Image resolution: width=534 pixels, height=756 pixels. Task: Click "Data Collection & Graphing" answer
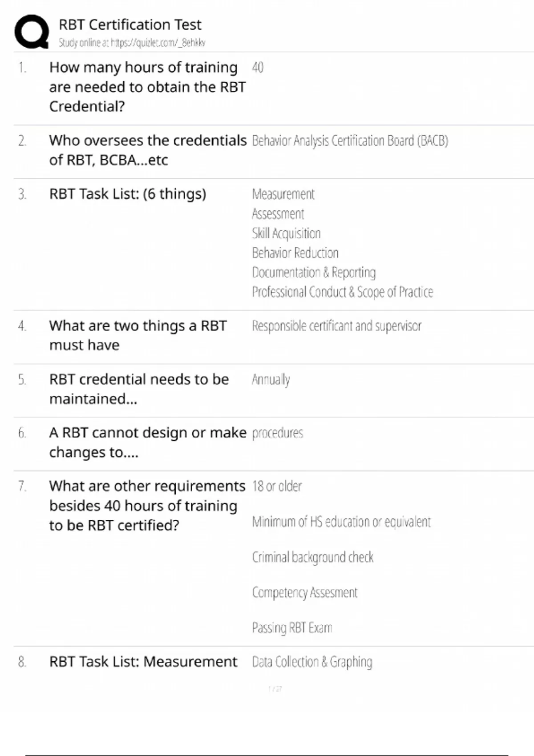pos(312,662)
